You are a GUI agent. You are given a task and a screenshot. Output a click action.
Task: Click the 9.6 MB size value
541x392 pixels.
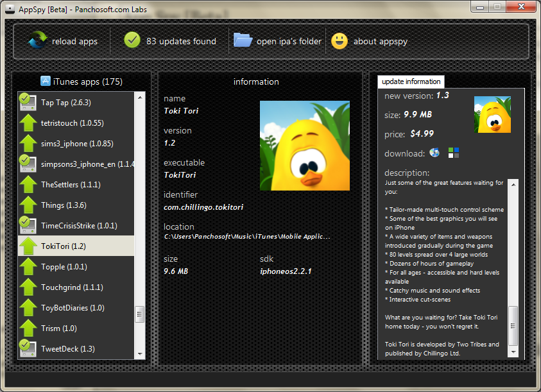tap(176, 271)
